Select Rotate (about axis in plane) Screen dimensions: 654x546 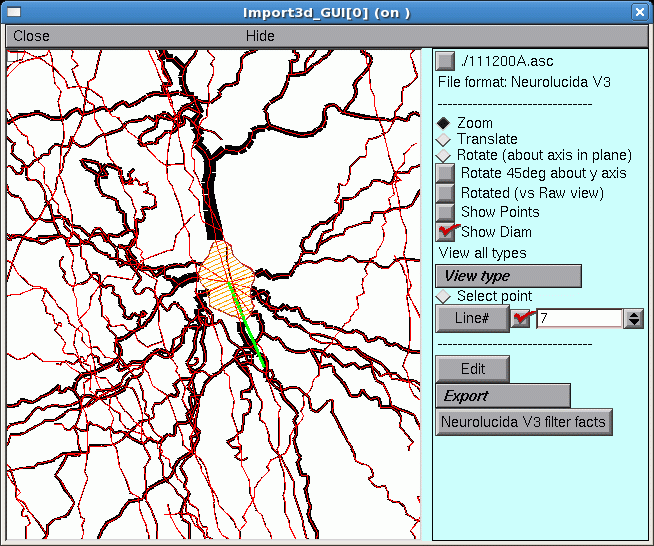[444, 156]
